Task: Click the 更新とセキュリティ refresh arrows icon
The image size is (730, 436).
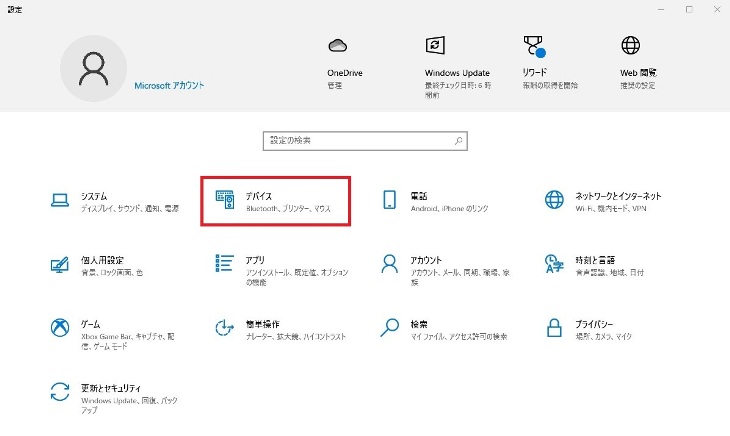Action: click(60, 391)
